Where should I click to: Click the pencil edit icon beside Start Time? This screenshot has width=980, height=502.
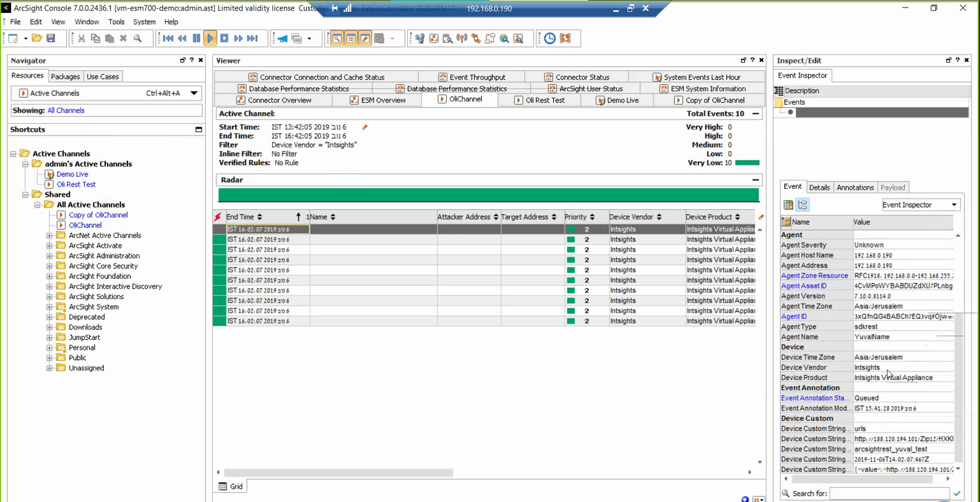coord(365,128)
